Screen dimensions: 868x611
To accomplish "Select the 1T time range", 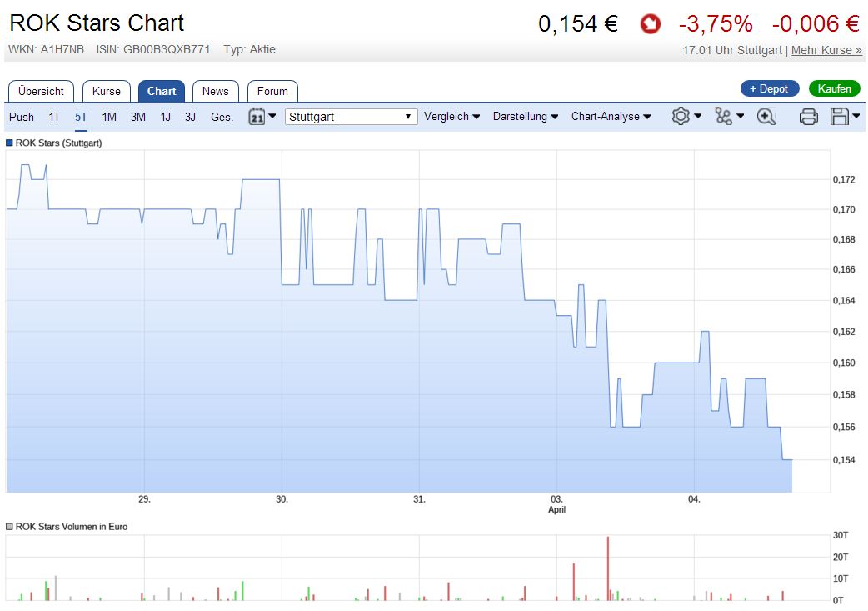I will (54, 117).
